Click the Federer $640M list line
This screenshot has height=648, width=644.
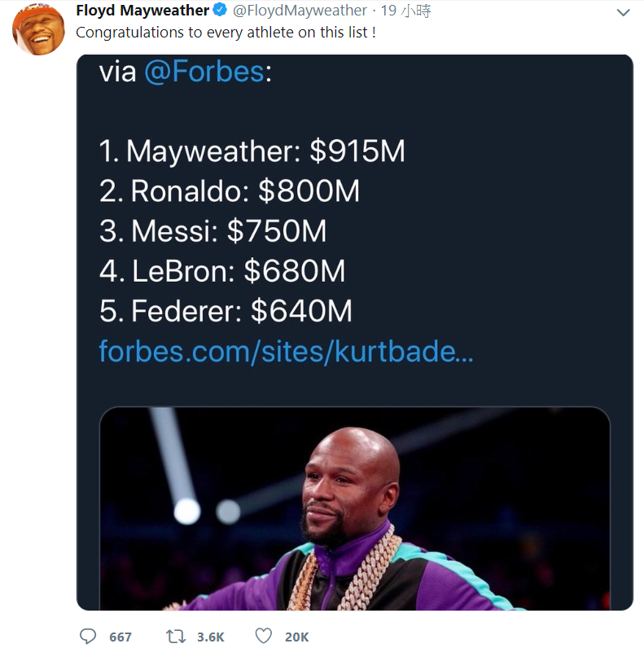click(x=226, y=310)
